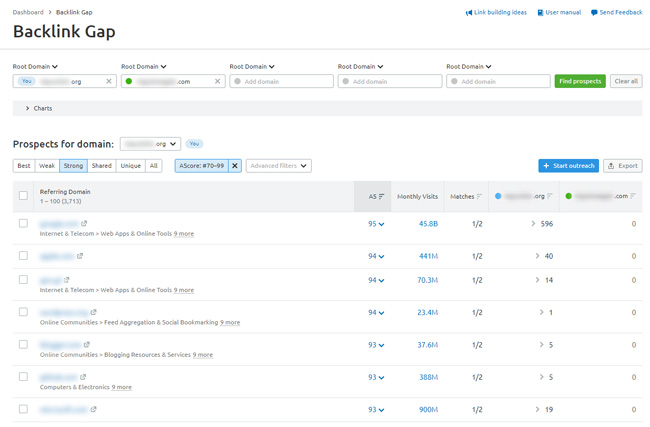Open the Prospects for domain dropdown
The width and height of the screenshot is (650, 427).
pyautogui.click(x=150, y=144)
